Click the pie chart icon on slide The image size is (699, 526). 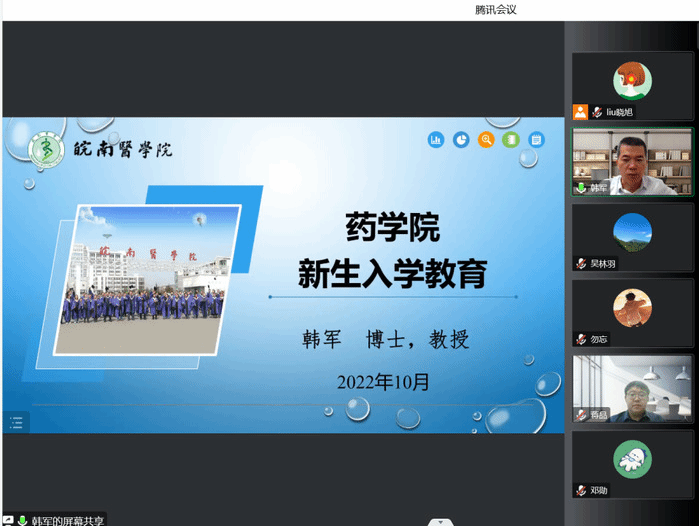461,140
